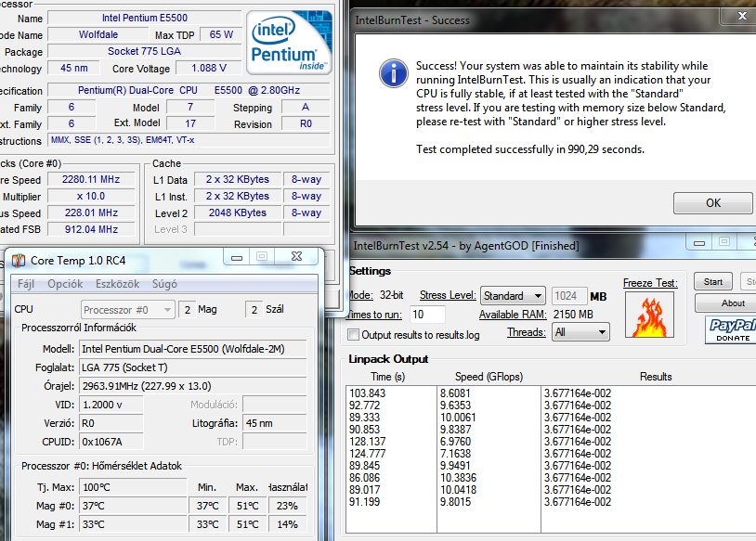Open the Fájl menu in Core Temp
This screenshot has width=756, height=541.
(26, 284)
